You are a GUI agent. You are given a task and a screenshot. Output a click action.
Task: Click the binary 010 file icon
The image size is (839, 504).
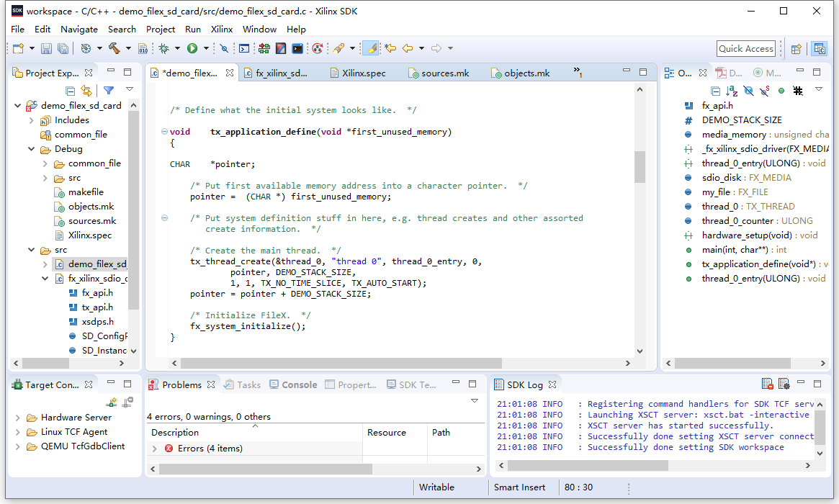tap(143, 49)
